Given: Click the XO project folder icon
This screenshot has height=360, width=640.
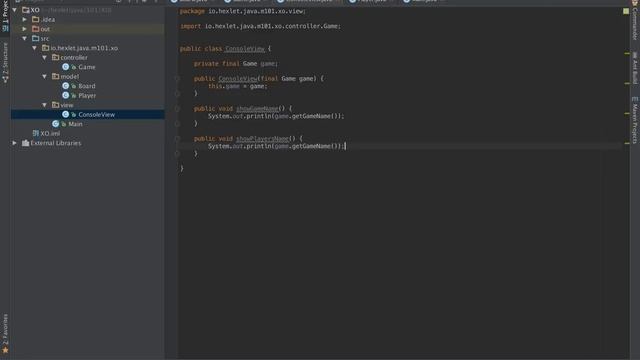Looking at the screenshot, I should 25,10.
